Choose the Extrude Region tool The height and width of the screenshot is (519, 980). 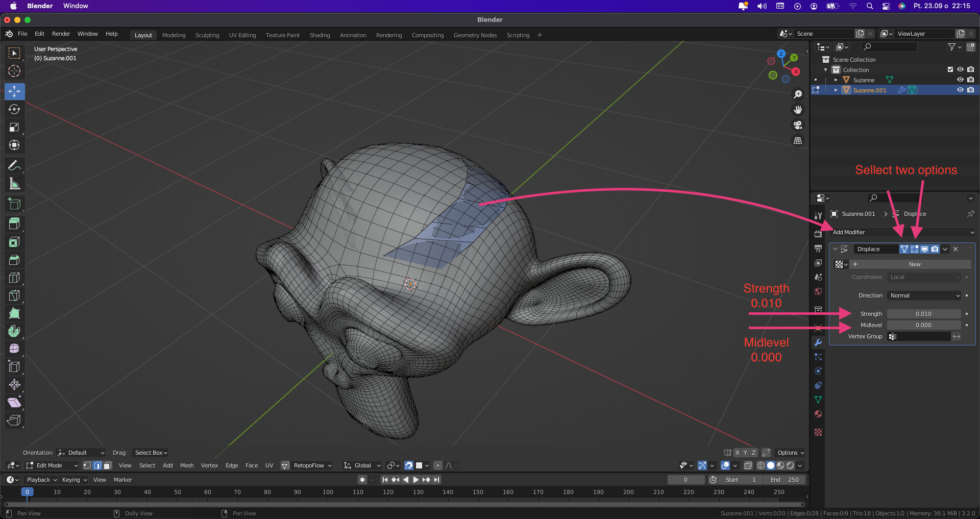pyautogui.click(x=14, y=224)
